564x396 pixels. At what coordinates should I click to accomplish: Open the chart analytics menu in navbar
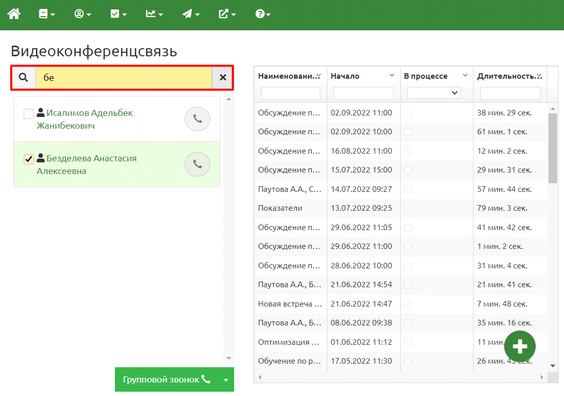tap(154, 14)
